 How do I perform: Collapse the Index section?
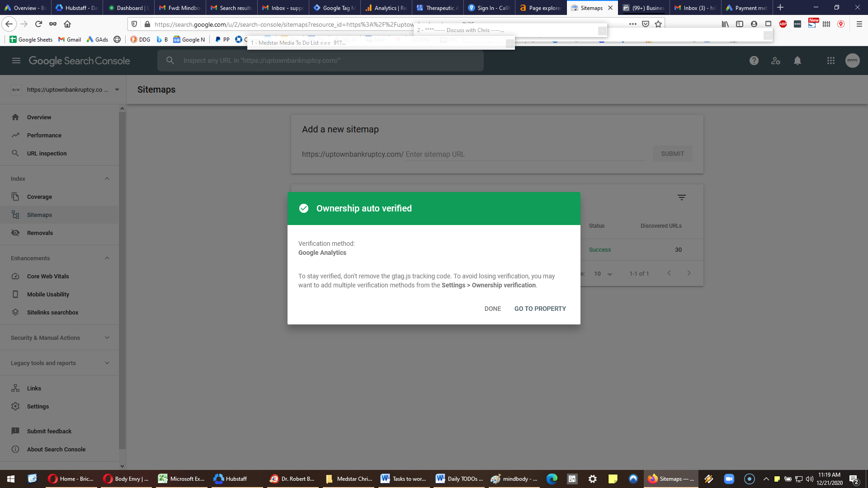107,178
